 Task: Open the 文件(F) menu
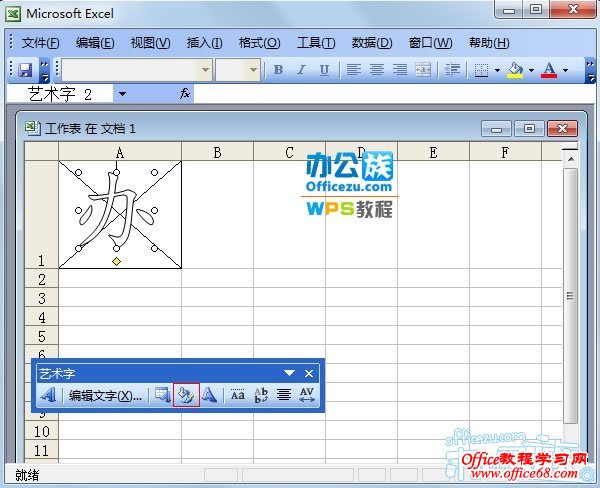(40, 43)
